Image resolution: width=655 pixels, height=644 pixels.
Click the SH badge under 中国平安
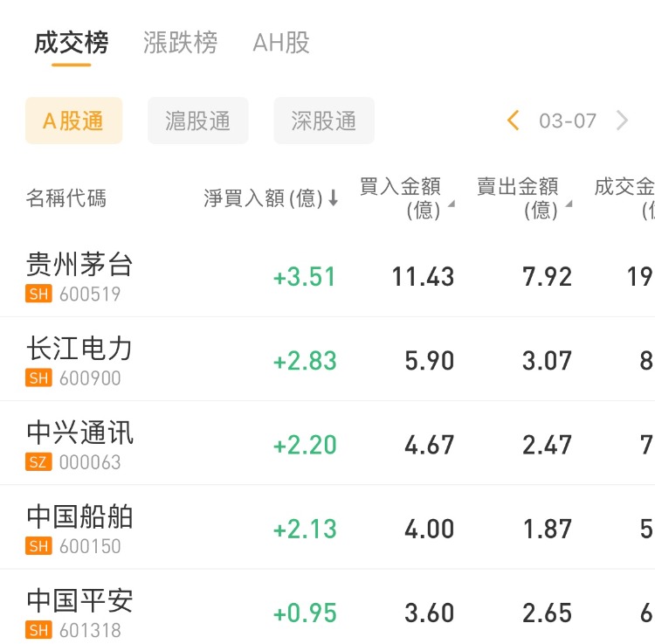pos(38,630)
